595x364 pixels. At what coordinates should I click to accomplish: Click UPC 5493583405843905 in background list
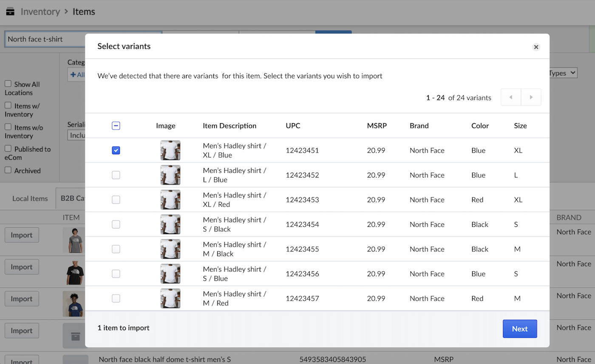pyautogui.click(x=332, y=359)
